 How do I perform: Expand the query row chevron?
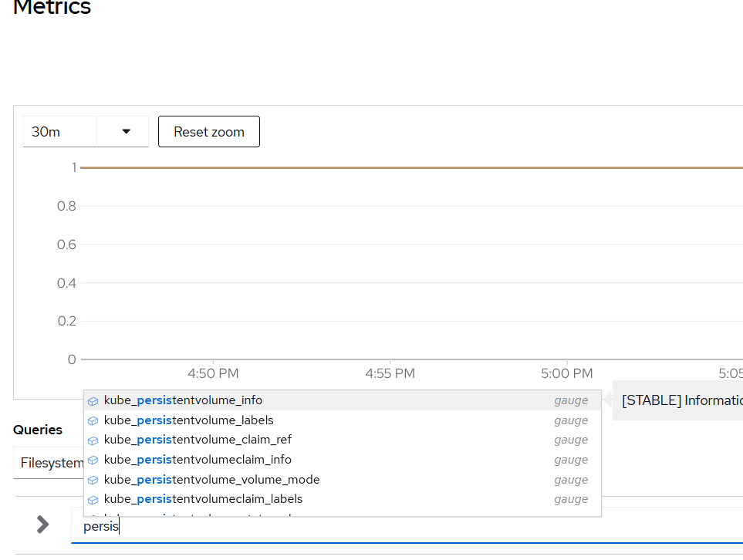[43, 525]
